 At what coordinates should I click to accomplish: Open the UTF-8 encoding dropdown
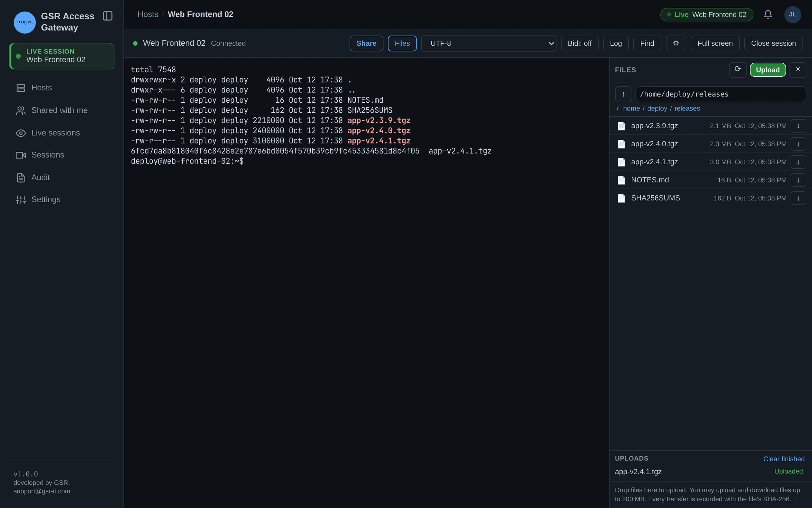click(x=489, y=43)
